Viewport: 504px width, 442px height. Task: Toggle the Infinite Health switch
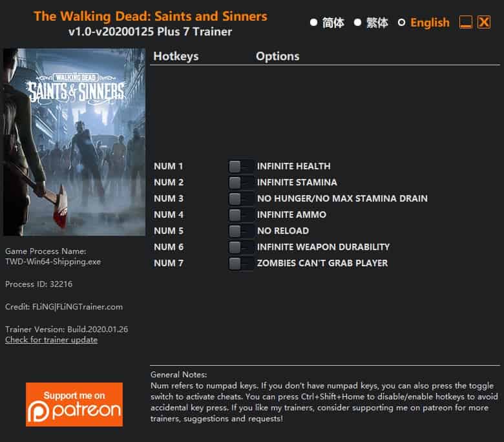coord(241,167)
